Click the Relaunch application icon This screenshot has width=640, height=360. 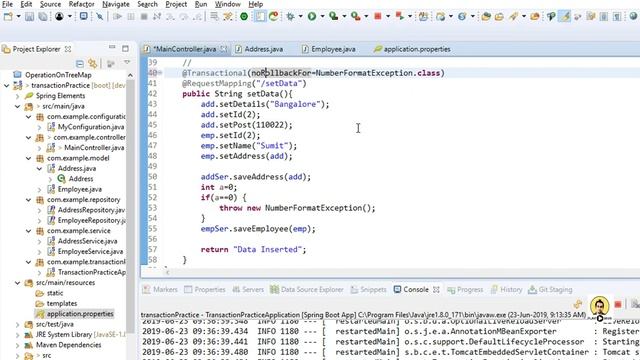pos(400,16)
